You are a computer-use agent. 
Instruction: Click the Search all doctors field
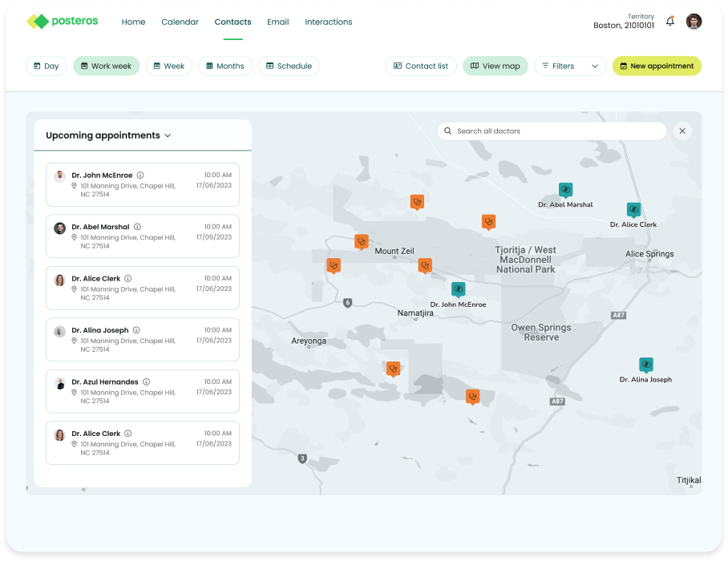pos(553,131)
